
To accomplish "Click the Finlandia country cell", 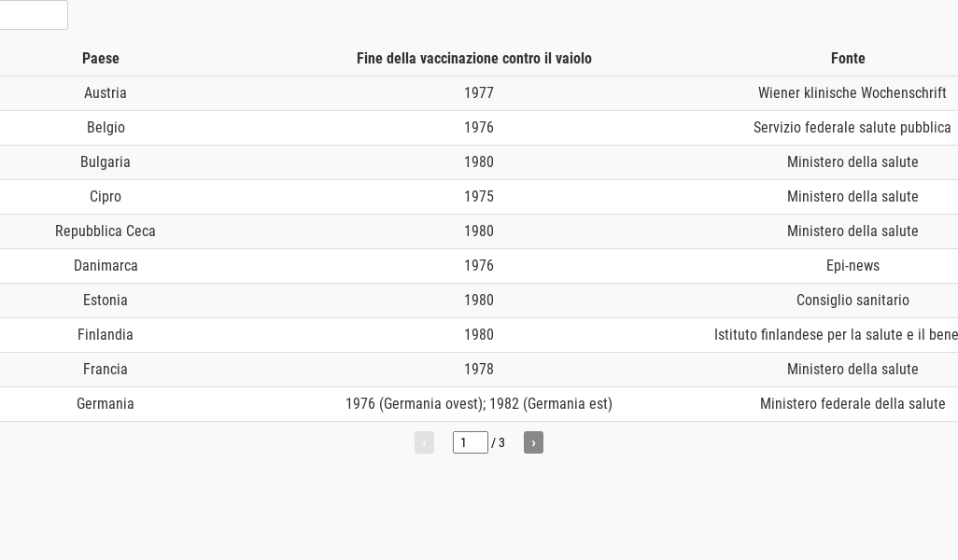I will tap(106, 335).
